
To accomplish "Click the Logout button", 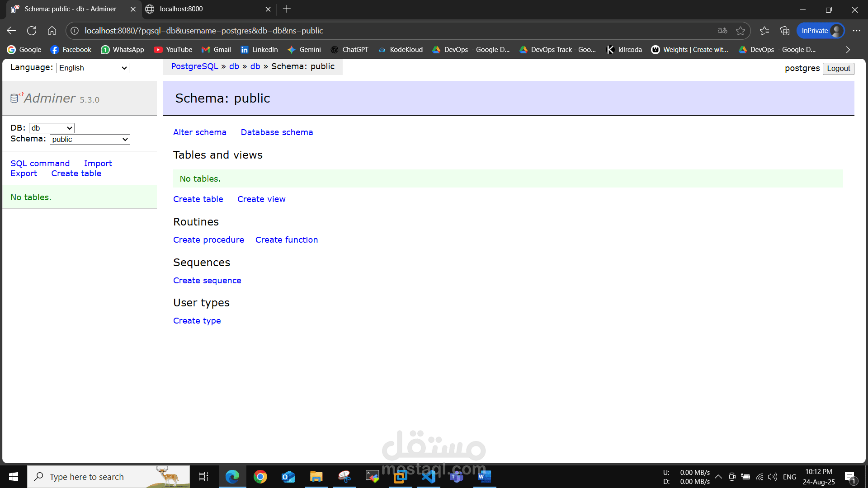I will [839, 68].
